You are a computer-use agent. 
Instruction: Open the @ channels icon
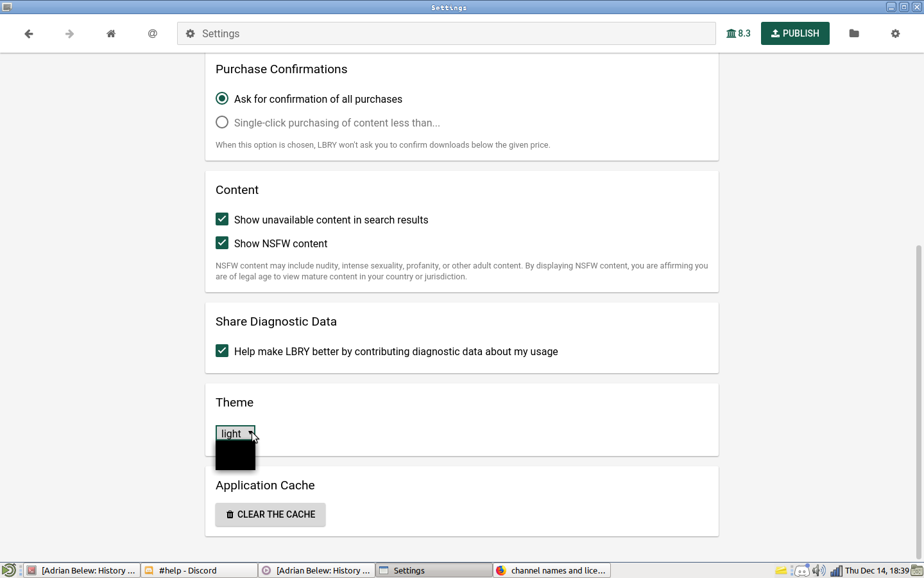[152, 33]
